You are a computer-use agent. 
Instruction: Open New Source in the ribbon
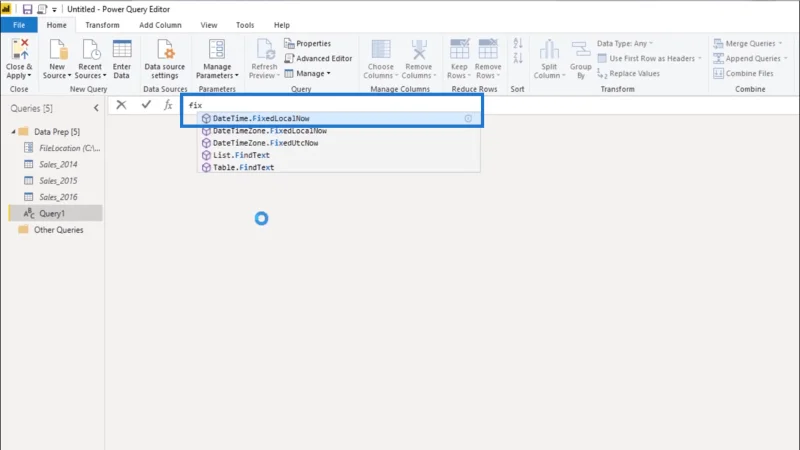tap(57, 59)
